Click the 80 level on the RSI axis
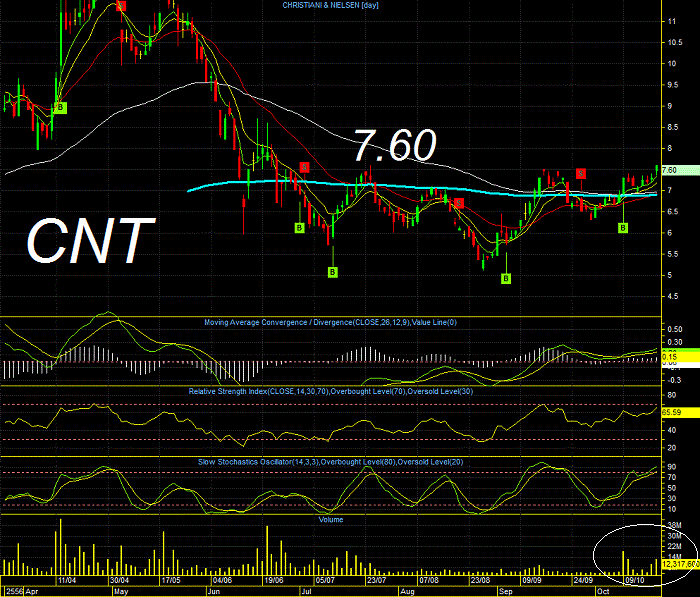The height and width of the screenshot is (597, 700). [672, 395]
